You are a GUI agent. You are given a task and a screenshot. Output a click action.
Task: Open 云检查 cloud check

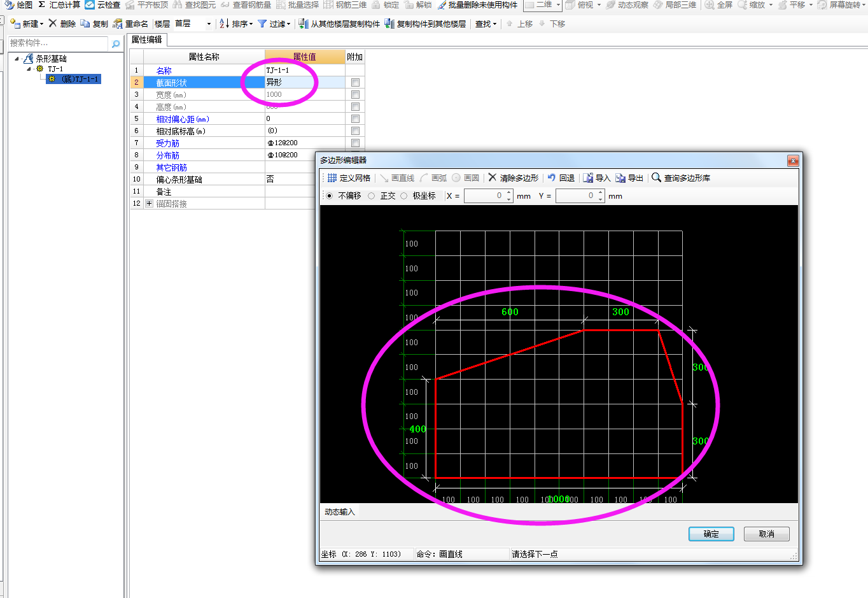pyautogui.click(x=102, y=4)
